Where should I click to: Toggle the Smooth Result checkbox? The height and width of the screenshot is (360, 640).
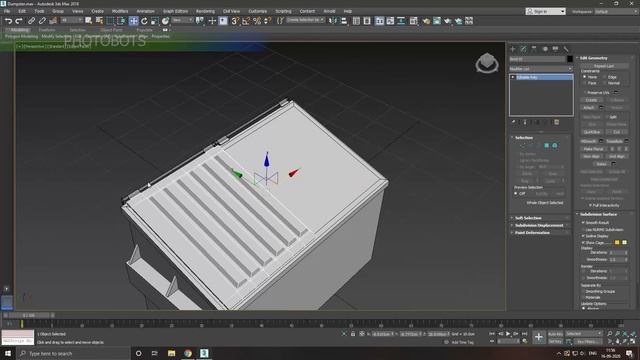tap(583, 223)
